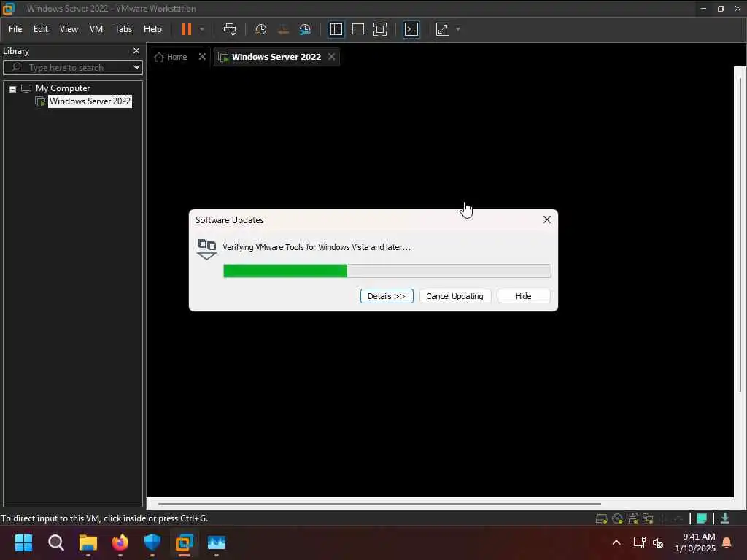Click the floppy drive status icon
This screenshot has width=747, height=560.
coord(632,518)
